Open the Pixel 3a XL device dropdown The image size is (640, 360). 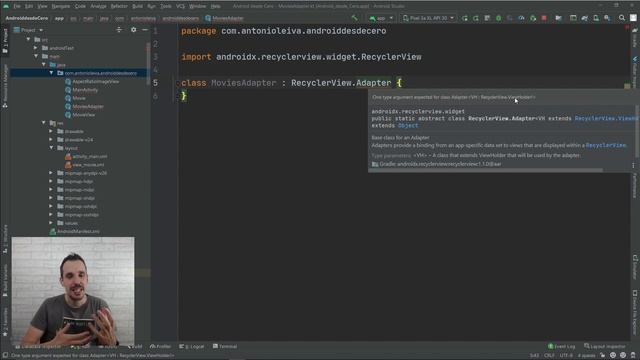(x=428, y=18)
